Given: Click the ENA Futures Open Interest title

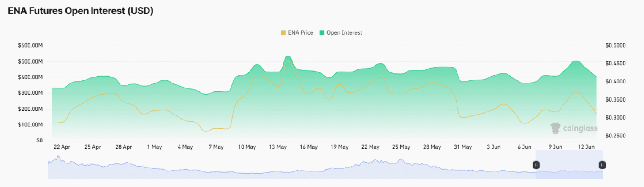Looking at the screenshot, I should (81, 11).
